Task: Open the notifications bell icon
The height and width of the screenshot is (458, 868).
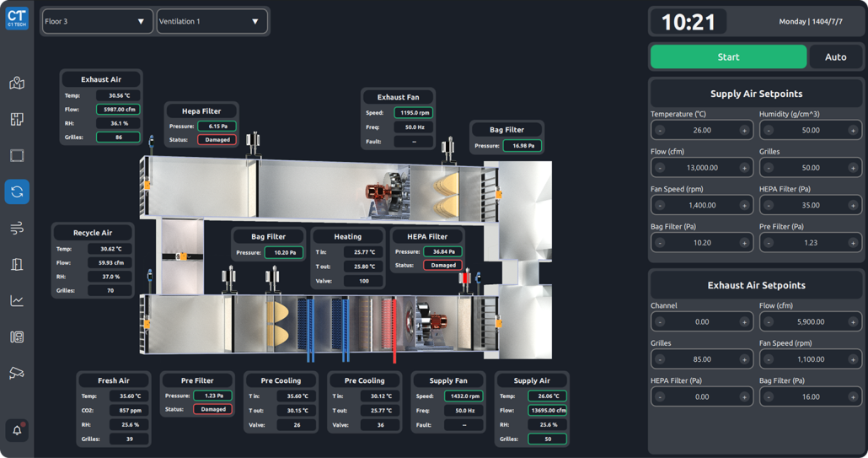Action: click(x=17, y=430)
